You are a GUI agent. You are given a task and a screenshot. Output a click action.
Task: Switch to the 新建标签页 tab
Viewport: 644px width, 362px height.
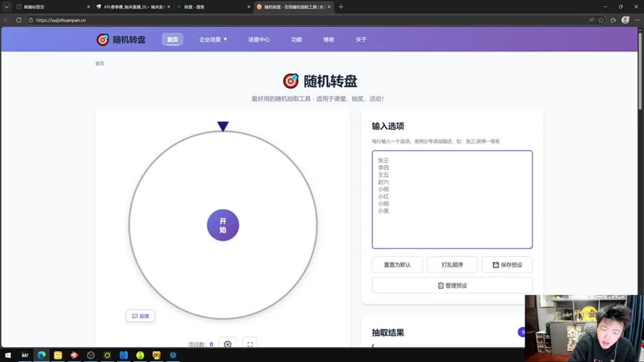51,7
